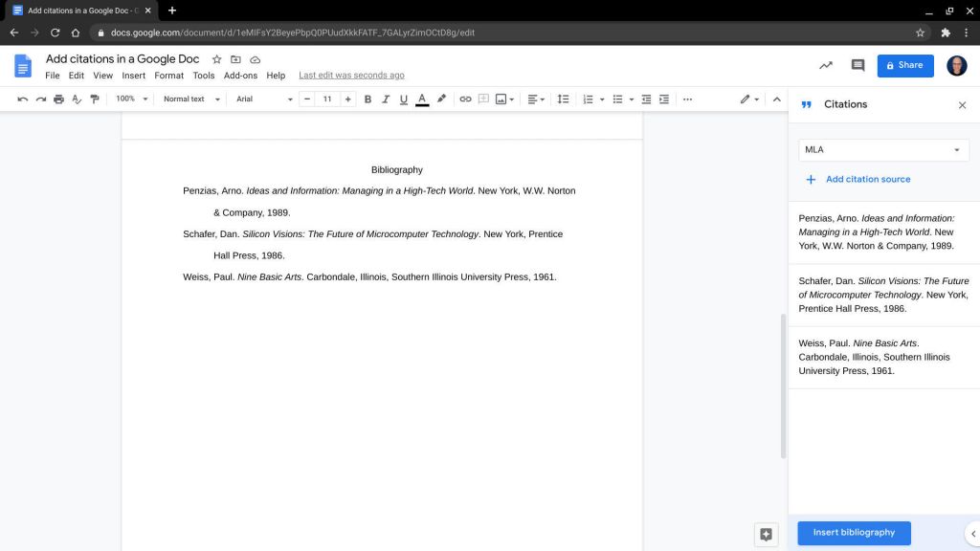Image resolution: width=980 pixels, height=551 pixels.
Task: Click the Undo icon
Action: pos(22,99)
